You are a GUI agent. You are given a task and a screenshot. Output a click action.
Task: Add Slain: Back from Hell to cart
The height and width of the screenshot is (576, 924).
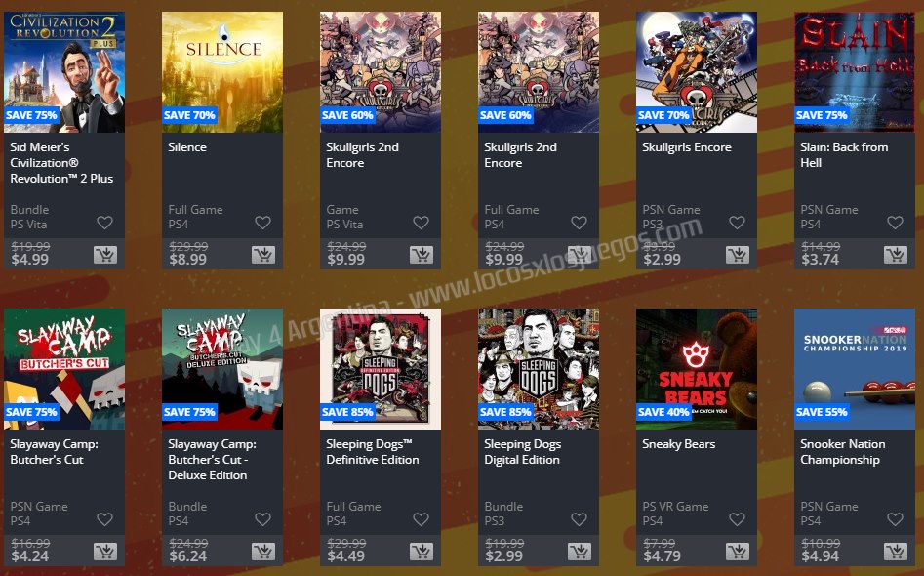tap(895, 255)
